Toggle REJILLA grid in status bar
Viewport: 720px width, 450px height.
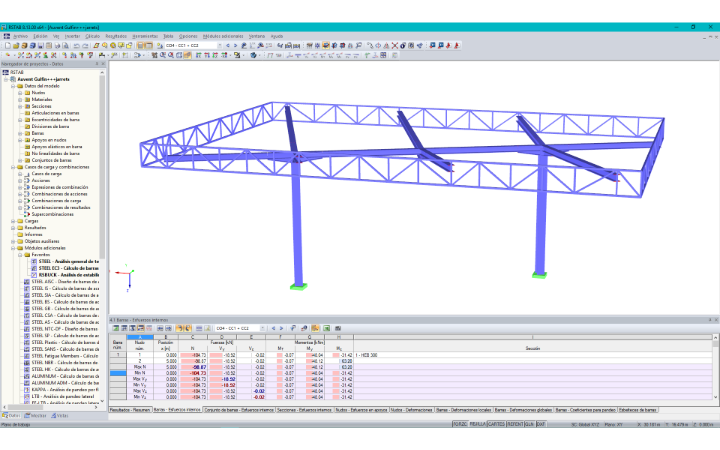tap(478, 424)
